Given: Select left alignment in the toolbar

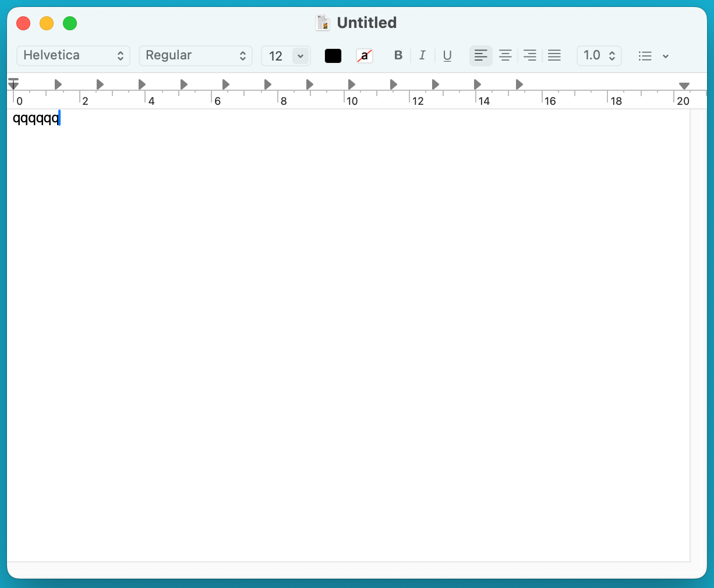Looking at the screenshot, I should pos(480,55).
